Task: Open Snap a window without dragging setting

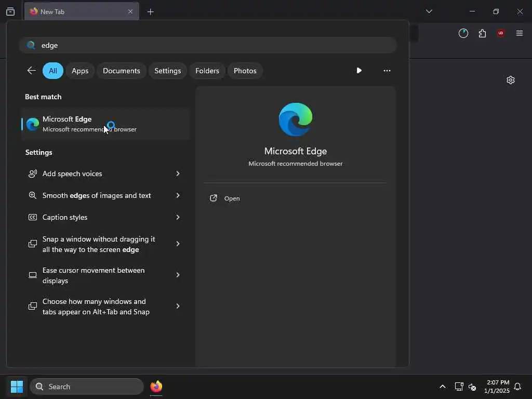Action: click(x=105, y=244)
